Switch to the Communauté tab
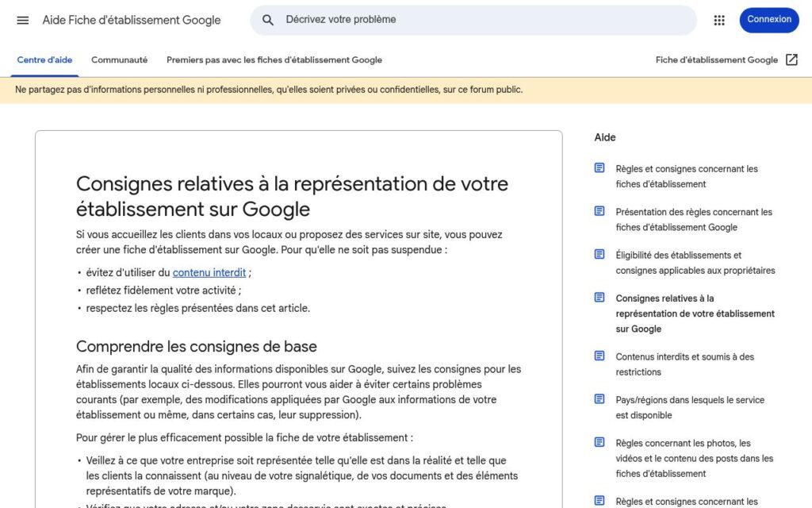The height and width of the screenshot is (508, 812). point(119,60)
